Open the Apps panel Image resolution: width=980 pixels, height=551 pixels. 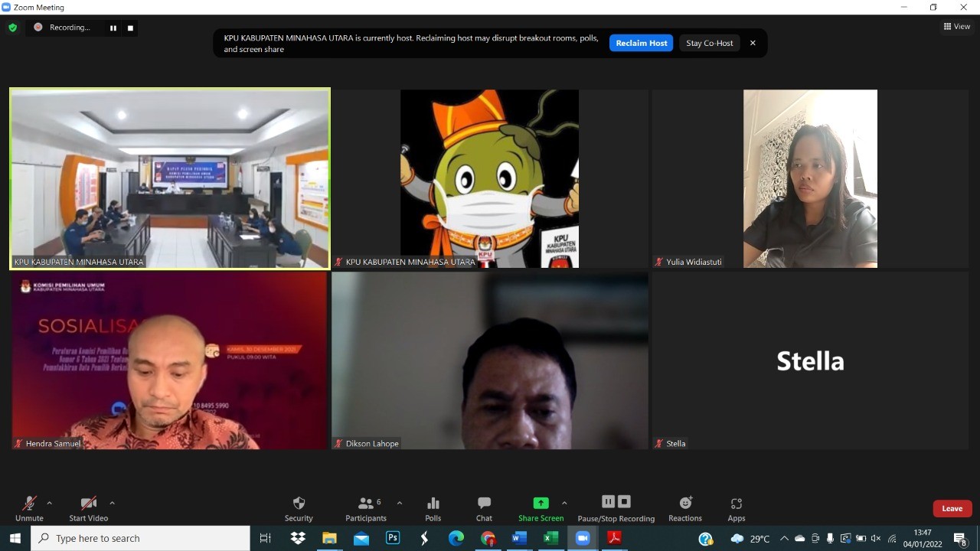(x=736, y=508)
